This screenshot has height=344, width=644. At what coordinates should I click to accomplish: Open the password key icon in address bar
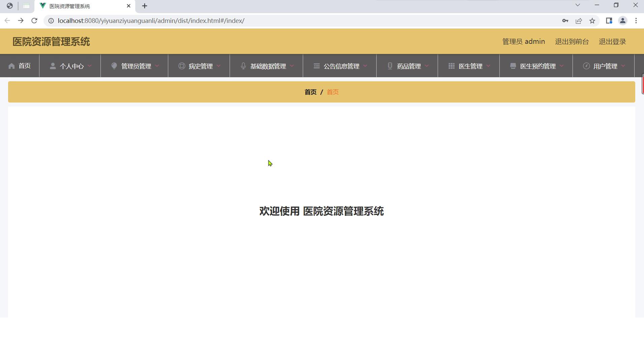(565, 21)
